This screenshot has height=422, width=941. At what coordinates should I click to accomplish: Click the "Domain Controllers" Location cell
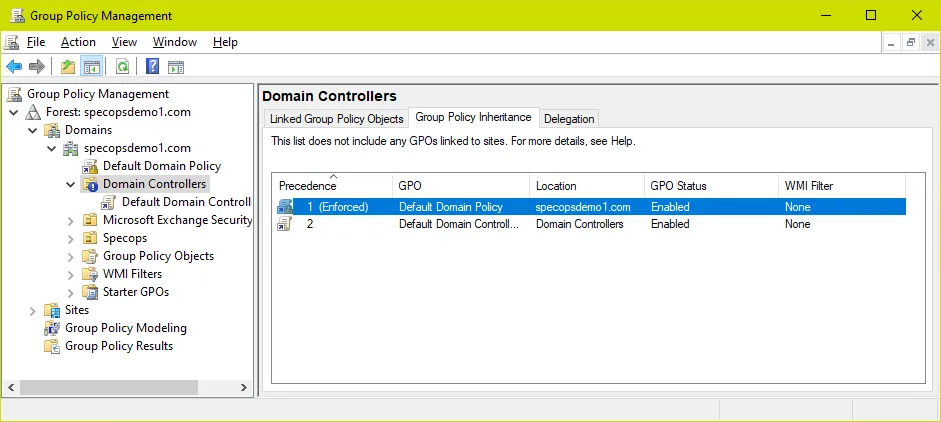[x=580, y=225]
